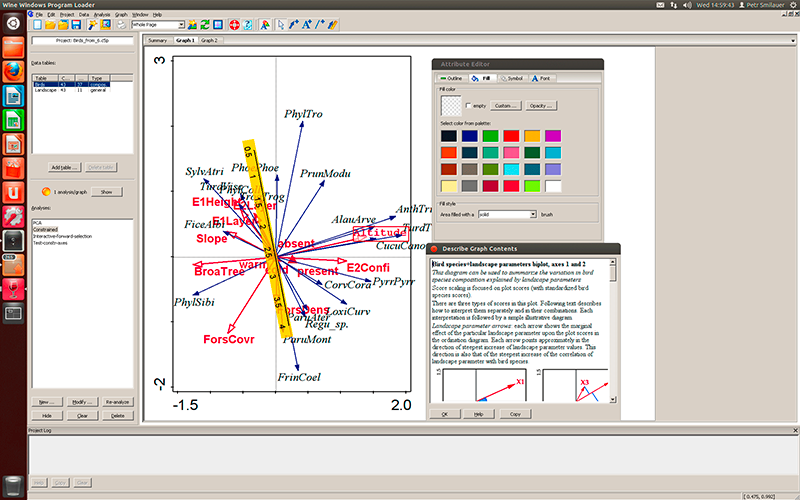
Task: Switch to the Symbol tab in Attribute Editor
Action: pos(512,77)
